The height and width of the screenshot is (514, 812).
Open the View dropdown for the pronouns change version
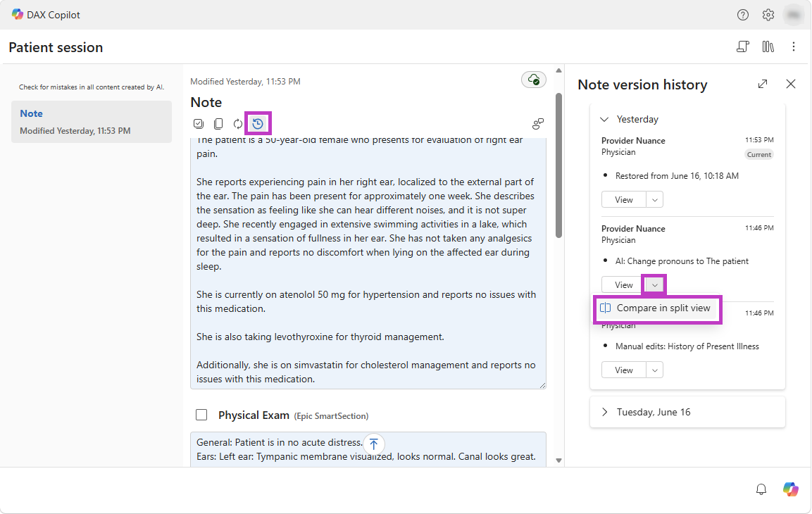coord(654,285)
